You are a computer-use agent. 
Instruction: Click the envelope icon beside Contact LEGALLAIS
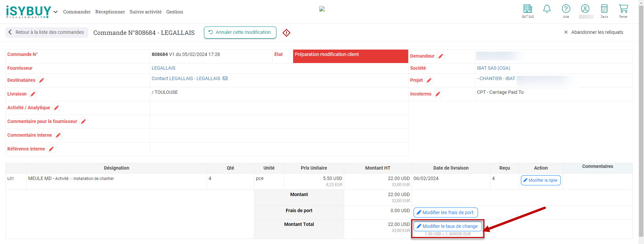tap(225, 78)
